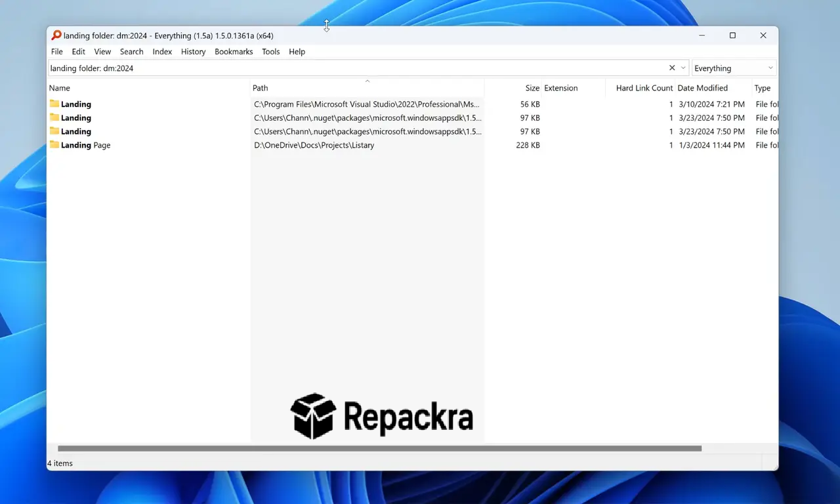840x504 pixels.
Task: Select the Landing Page folder name
Action: (x=85, y=145)
